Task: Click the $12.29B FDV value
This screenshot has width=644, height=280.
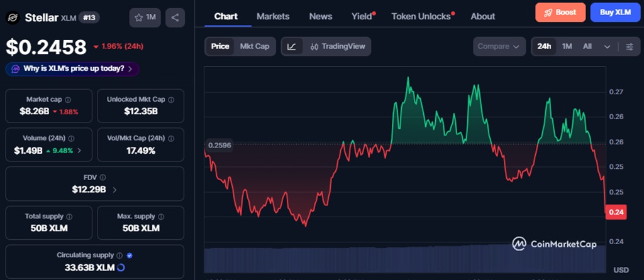Action: point(89,190)
